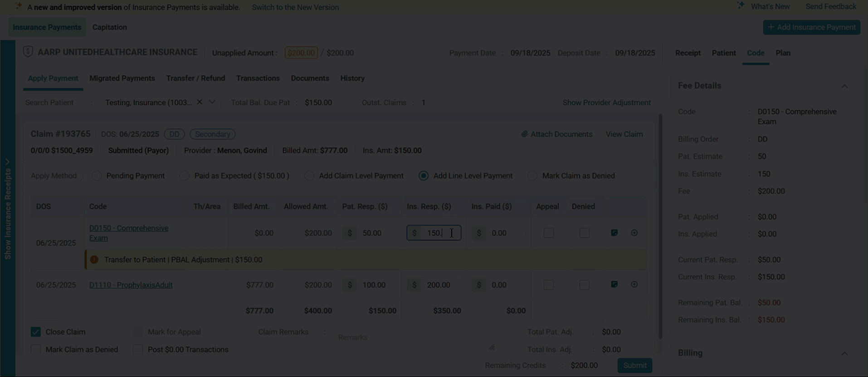Click Show Provider Adjustment link
The image size is (868, 377).
coord(606,103)
